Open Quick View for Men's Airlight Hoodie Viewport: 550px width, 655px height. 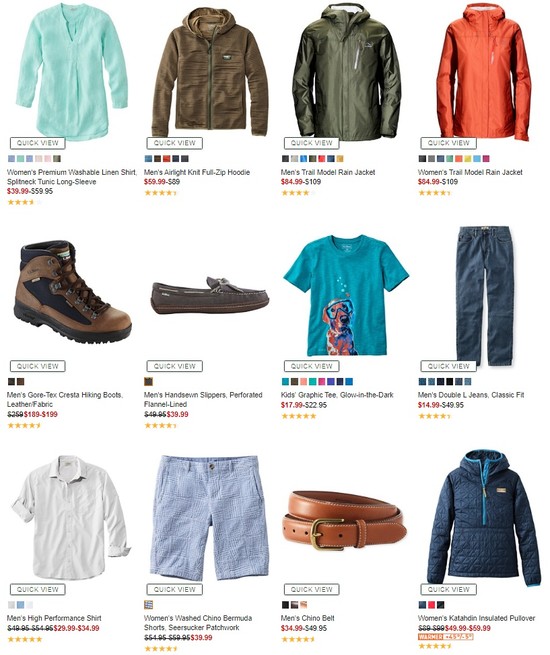pos(175,143)
